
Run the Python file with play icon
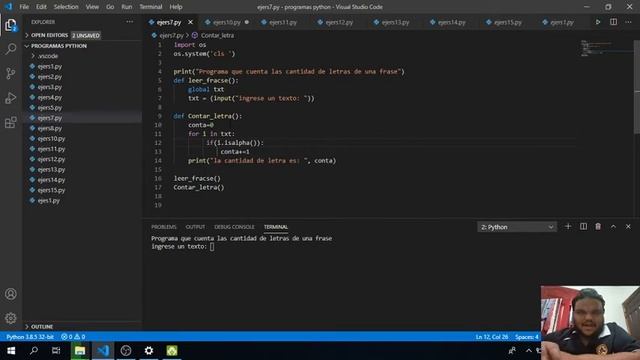click(598, 22)
